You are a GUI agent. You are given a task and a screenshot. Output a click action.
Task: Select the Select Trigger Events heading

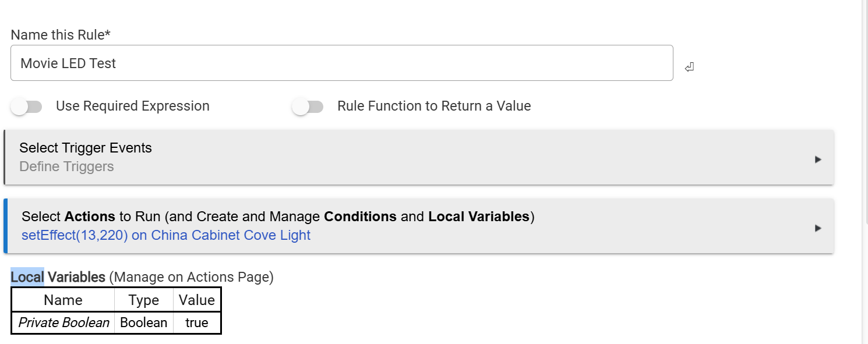[86, 148]
